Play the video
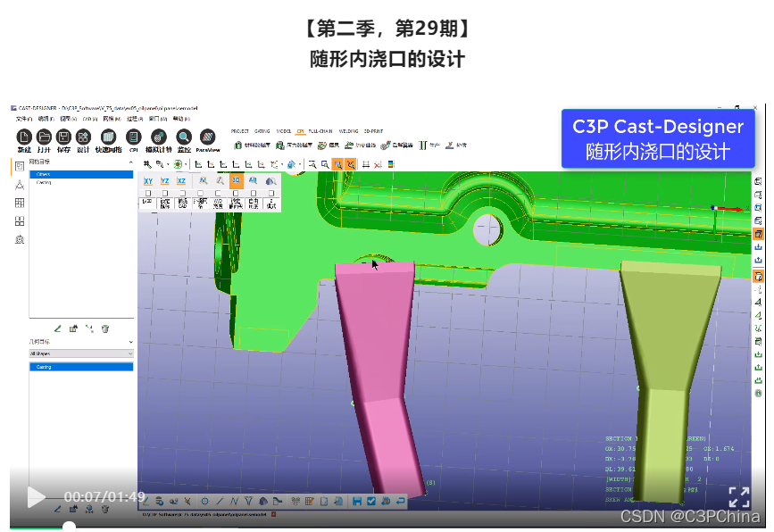This screenshot has width=774, height=532. point(36,497)
